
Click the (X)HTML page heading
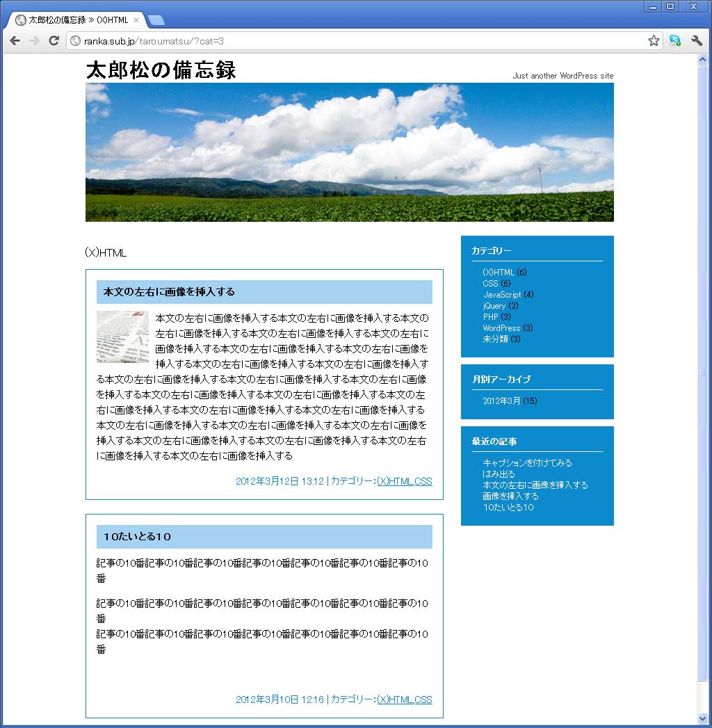click(106, 252)
